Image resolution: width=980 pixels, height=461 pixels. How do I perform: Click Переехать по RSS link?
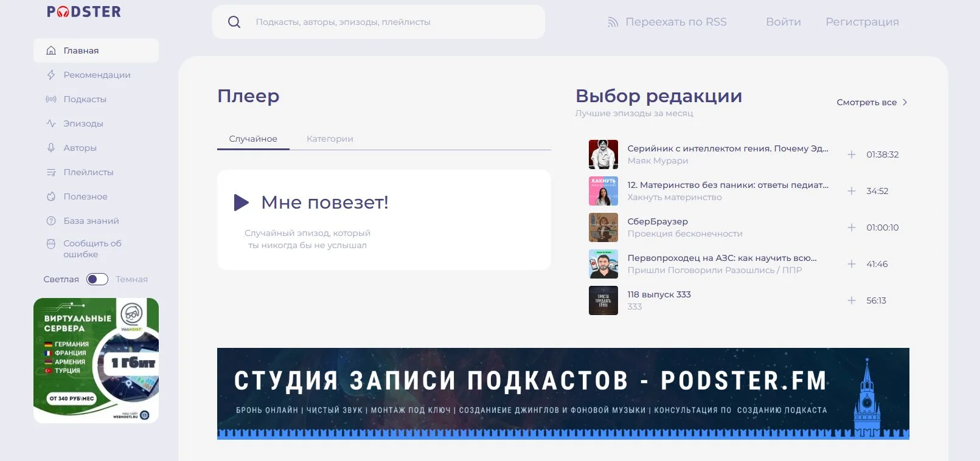tap(676, 22)
